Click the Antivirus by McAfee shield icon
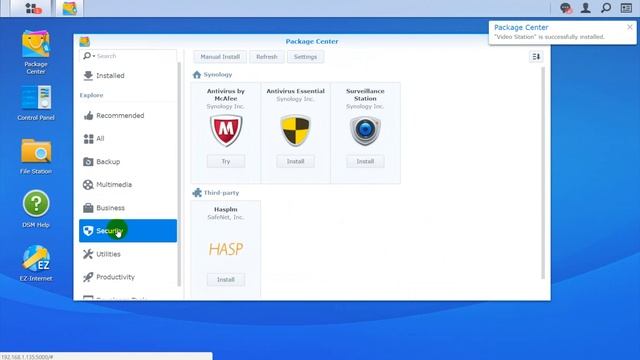 (x=226, y=131)
